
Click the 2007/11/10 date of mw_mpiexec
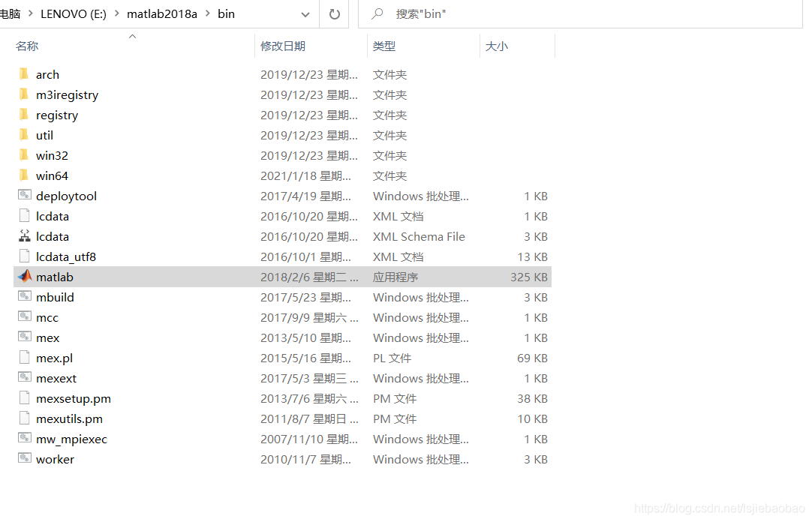[x=308, y=439]
